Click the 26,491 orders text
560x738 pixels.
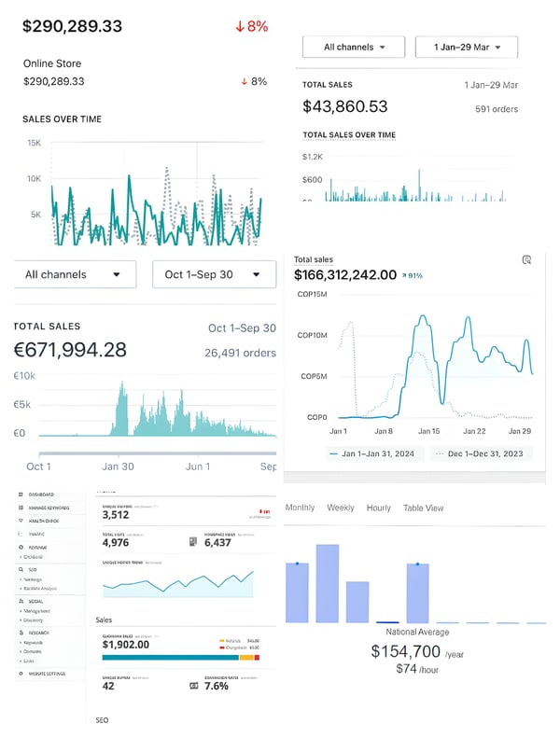tap(240, 353)
